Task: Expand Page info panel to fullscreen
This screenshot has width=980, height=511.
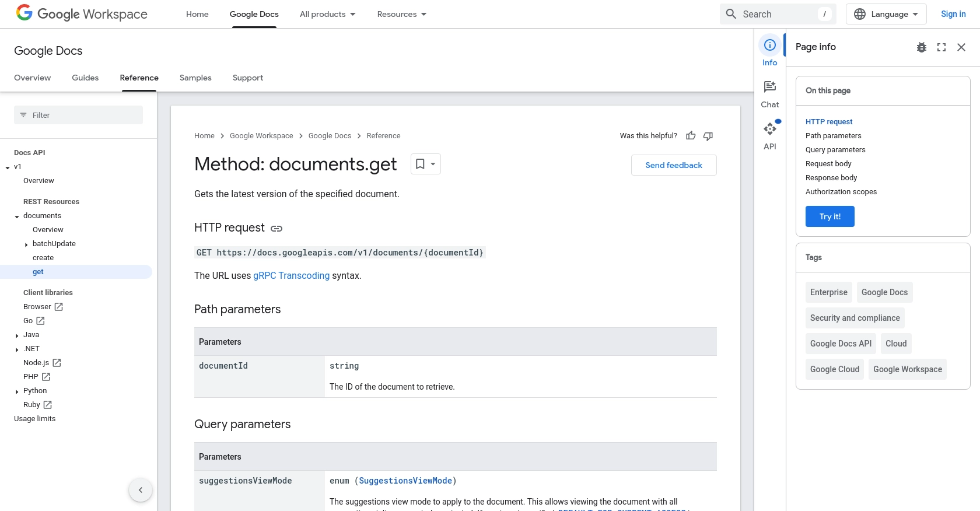Action: point(942,47)
